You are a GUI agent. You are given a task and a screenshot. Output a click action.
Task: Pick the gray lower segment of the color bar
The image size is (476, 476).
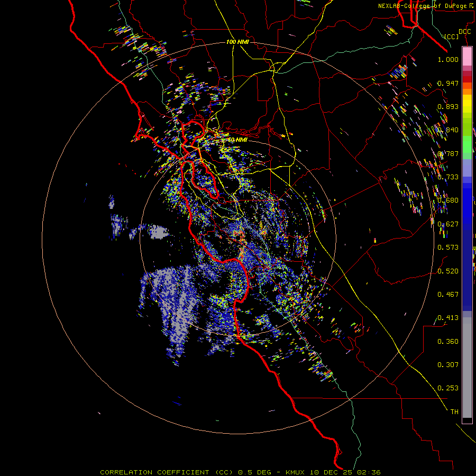tap(467, 368)
